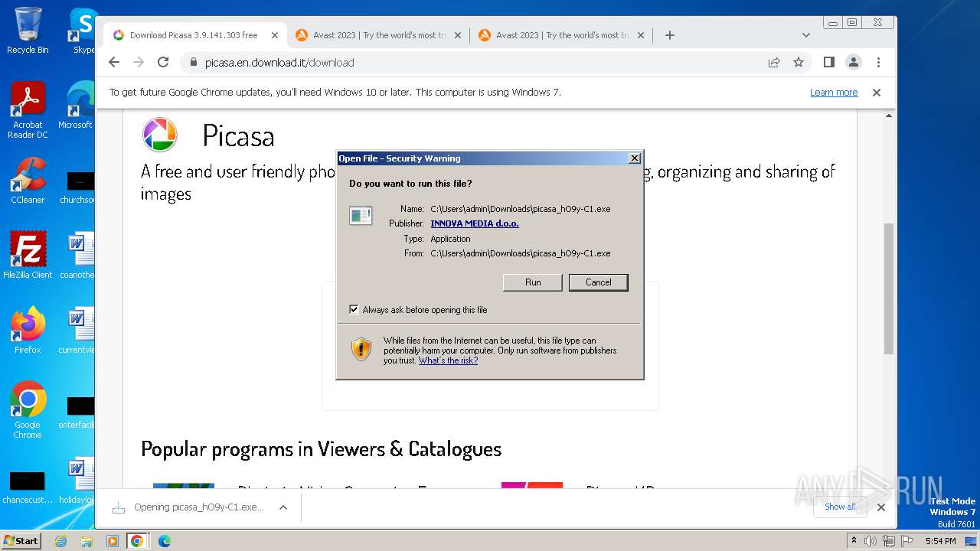Click the Chrome taskbar button
Image resolution: width=980 pixels, height=551 pixels.
[137, 541]
